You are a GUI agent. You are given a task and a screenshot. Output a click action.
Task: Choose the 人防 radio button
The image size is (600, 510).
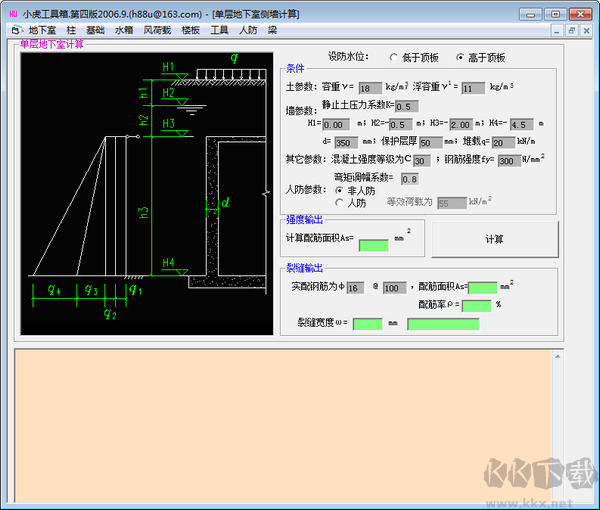point(340,203)
